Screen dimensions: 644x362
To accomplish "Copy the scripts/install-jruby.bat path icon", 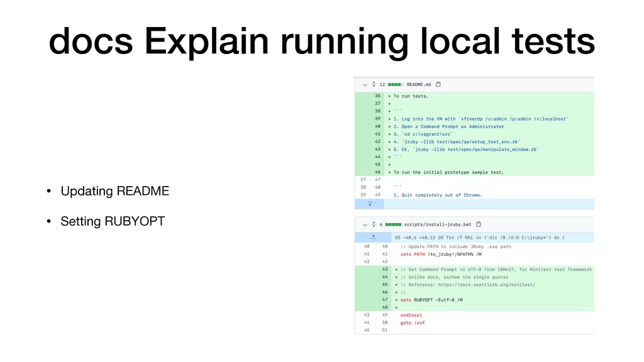I will pyautogui.click(x=479, y=224).
